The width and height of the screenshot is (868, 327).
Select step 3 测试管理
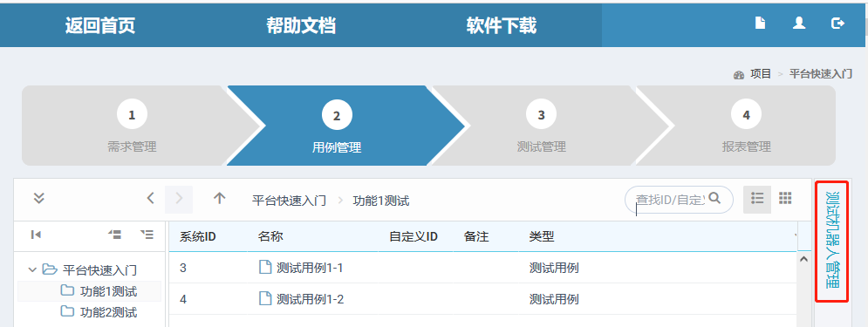[x=542, y=126]
